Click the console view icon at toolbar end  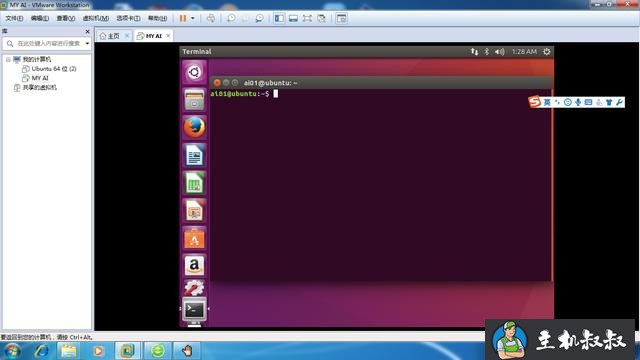coord(341,18)
